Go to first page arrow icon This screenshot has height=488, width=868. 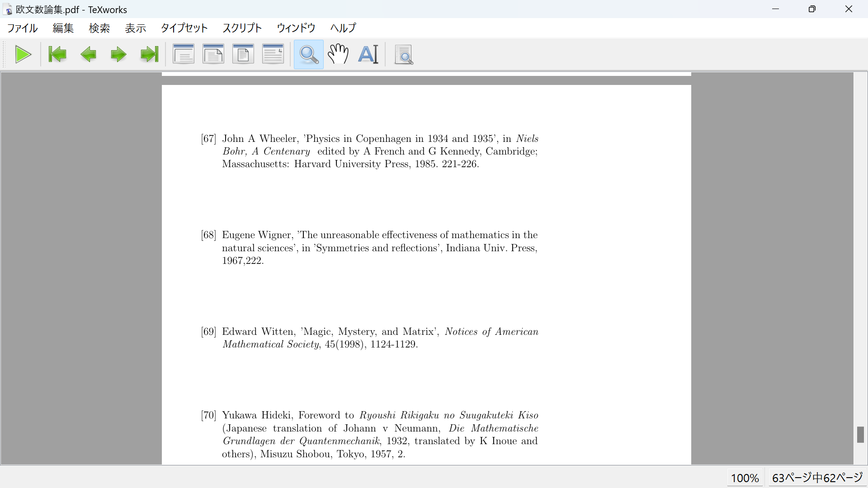click(x=57, y=55)
